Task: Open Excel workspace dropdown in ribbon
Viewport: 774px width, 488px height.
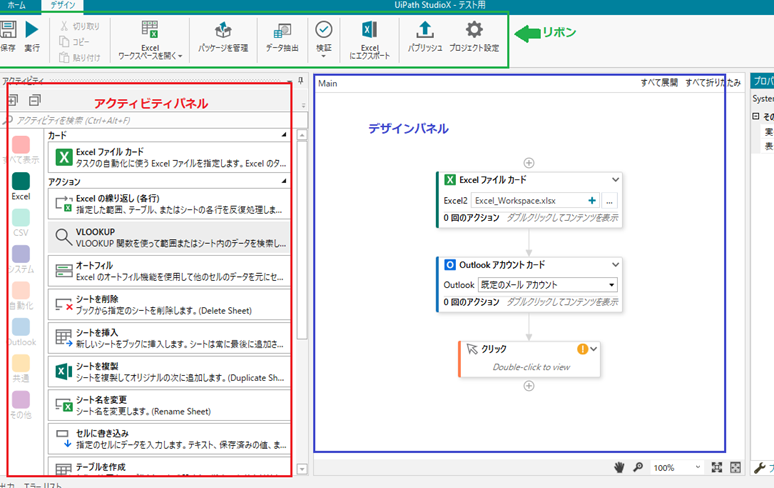Action: (x=150, y=40)
